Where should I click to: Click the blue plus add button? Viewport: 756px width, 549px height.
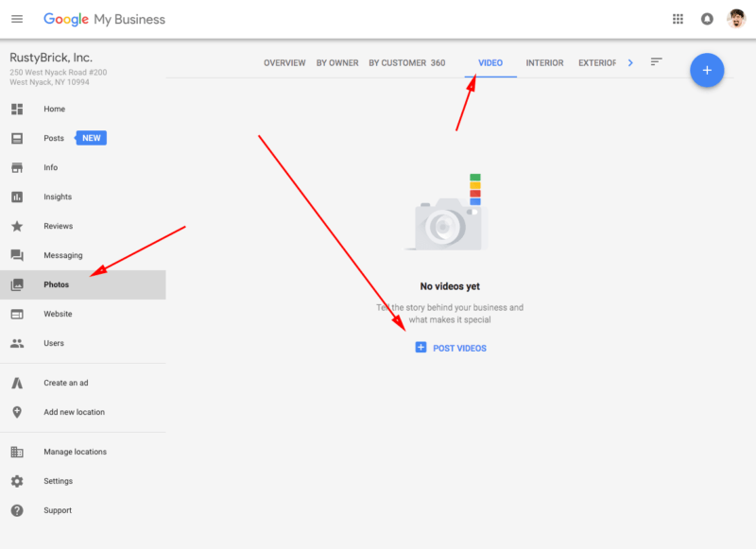click(707, 70)
